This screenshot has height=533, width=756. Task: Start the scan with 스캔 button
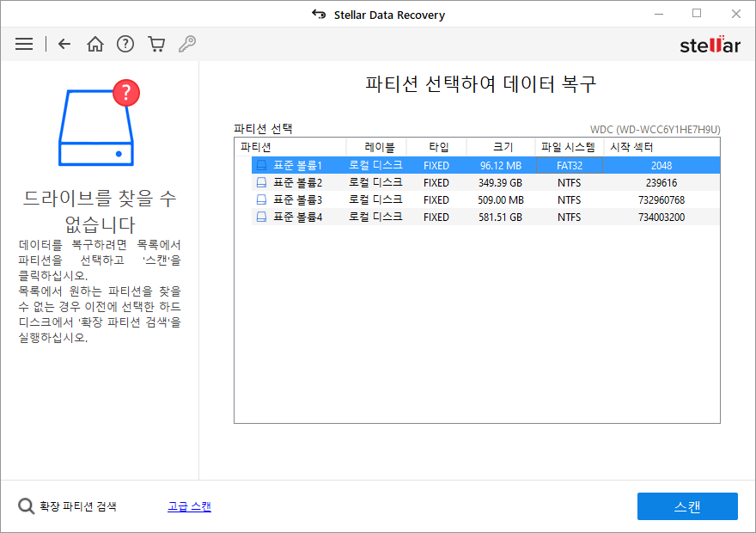point(687,506)
